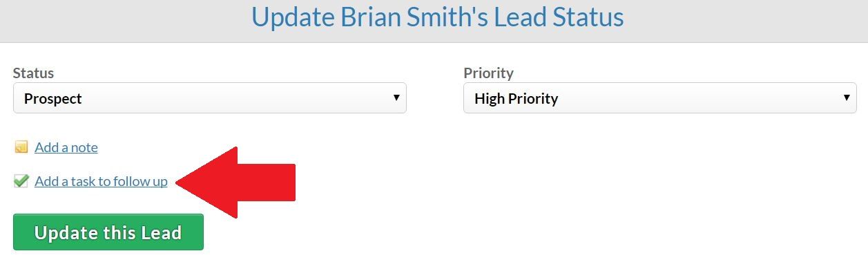The width and height of the screenshot is (868, 260).
Task: Click the Update Brian Smith's Lead Status heading
Action: pyautogui.click(x=437, y=17)
